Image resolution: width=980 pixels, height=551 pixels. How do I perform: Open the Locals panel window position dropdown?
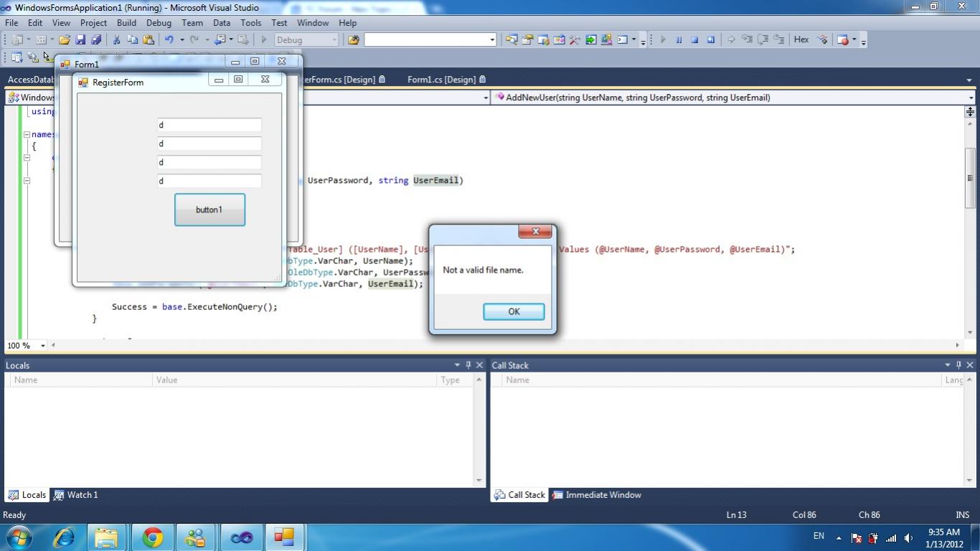coord(457,365)
